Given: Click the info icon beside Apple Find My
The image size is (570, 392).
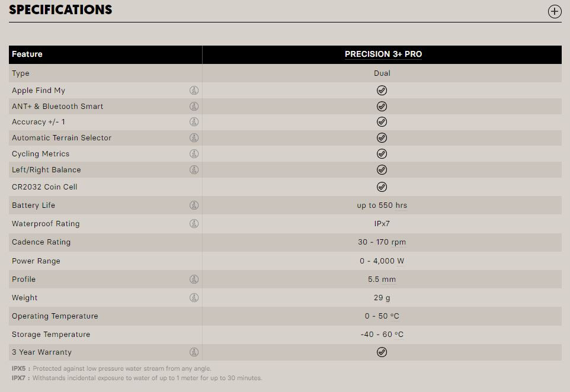Looking at the screenshot, I should tap(194, 90).
